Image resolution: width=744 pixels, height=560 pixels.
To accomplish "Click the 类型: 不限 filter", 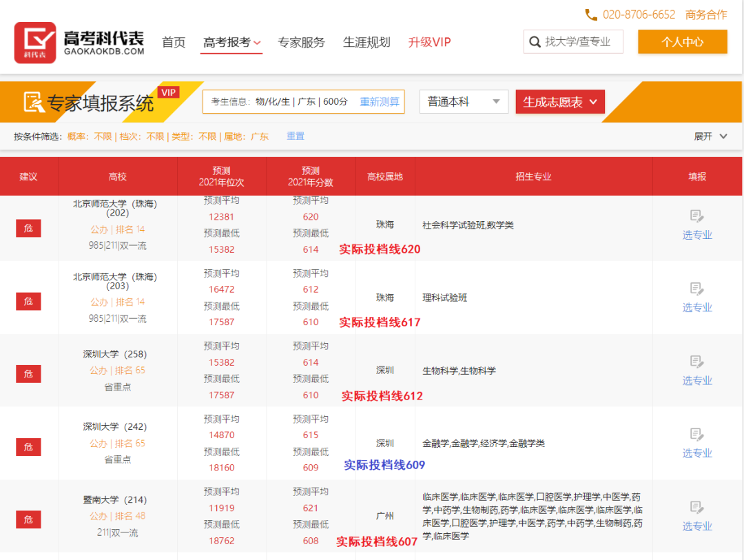I will (194, 136).
